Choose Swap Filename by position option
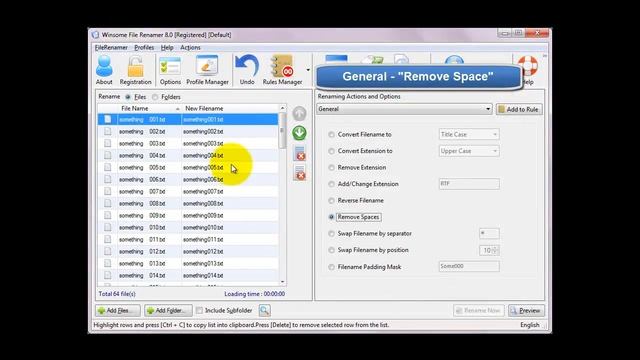The image size is (640, 360). [331, 250]
